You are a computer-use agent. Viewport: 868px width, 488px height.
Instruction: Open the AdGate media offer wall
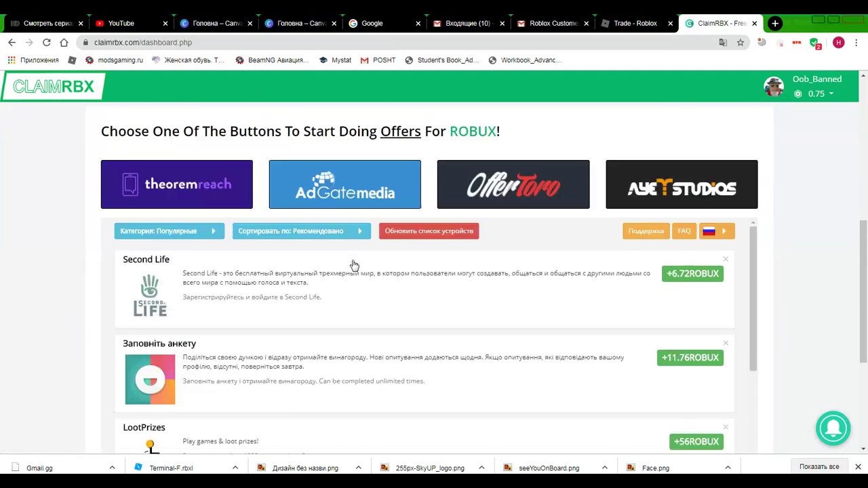(x=345, y=184)
